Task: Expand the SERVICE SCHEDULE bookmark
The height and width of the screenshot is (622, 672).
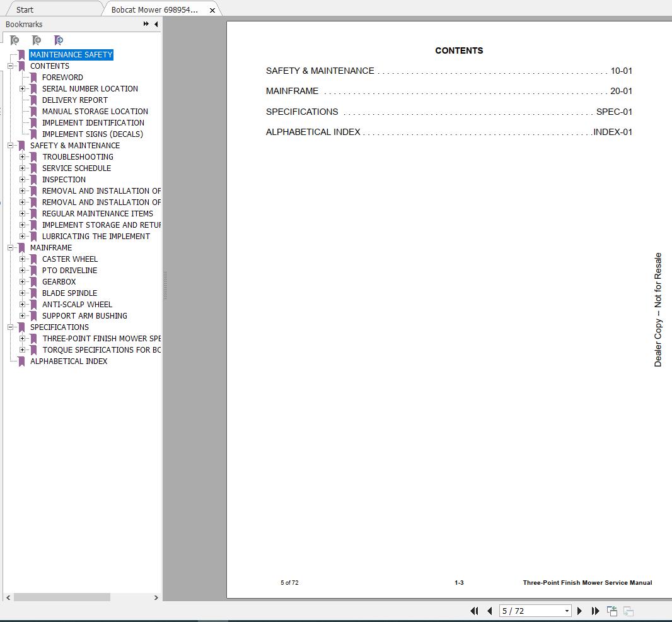Action: (x=22, y=168)
